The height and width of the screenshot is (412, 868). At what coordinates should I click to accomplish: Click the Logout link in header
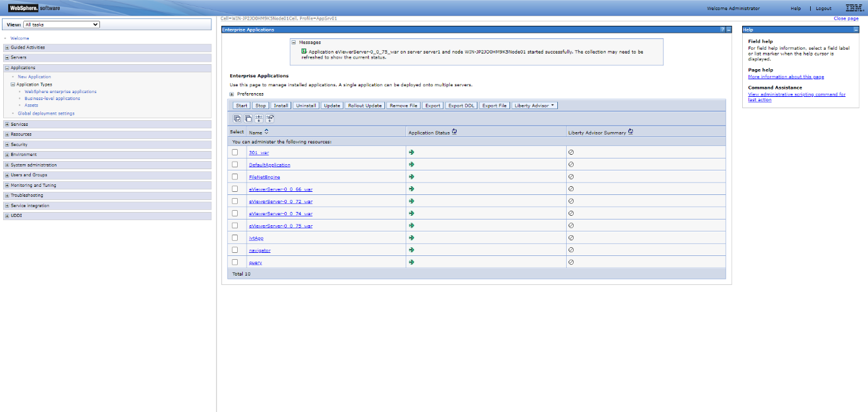point(823,8)
